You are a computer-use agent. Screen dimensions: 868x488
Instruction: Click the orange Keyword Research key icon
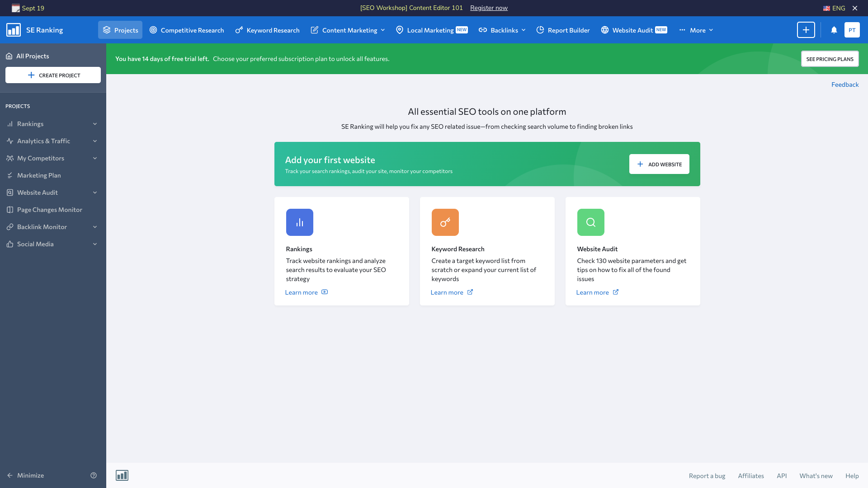coord(445,222)
